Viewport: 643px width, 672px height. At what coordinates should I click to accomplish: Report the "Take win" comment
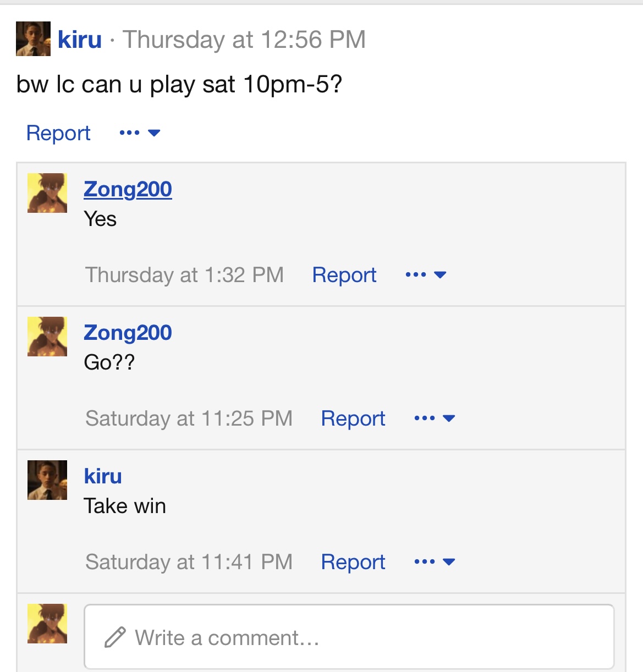click(x=353, y=562)
